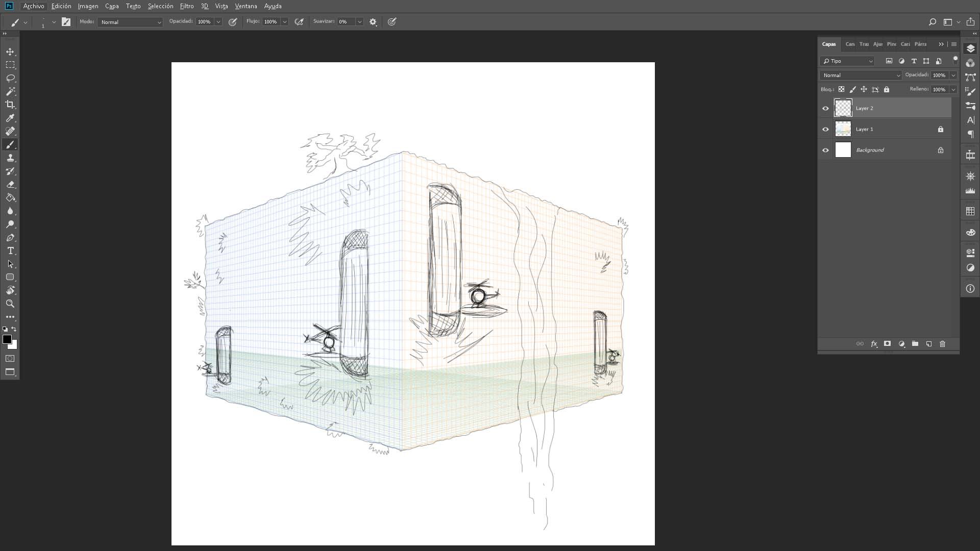Open Suavizar dropdown arrow

pyautogui.click(x=359, y=22)
